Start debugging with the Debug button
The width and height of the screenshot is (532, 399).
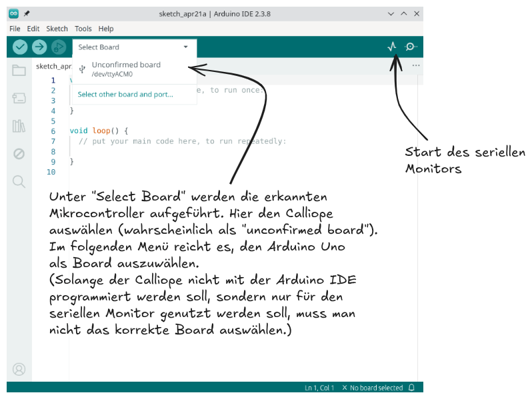point(59,47)
